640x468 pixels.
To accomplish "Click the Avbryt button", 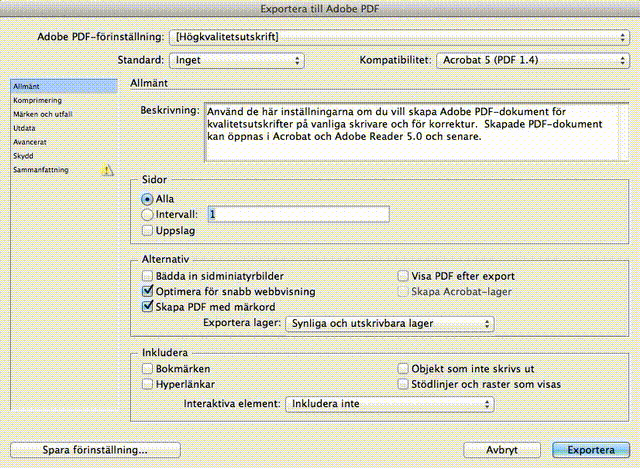I will click(x=502, y=450).
